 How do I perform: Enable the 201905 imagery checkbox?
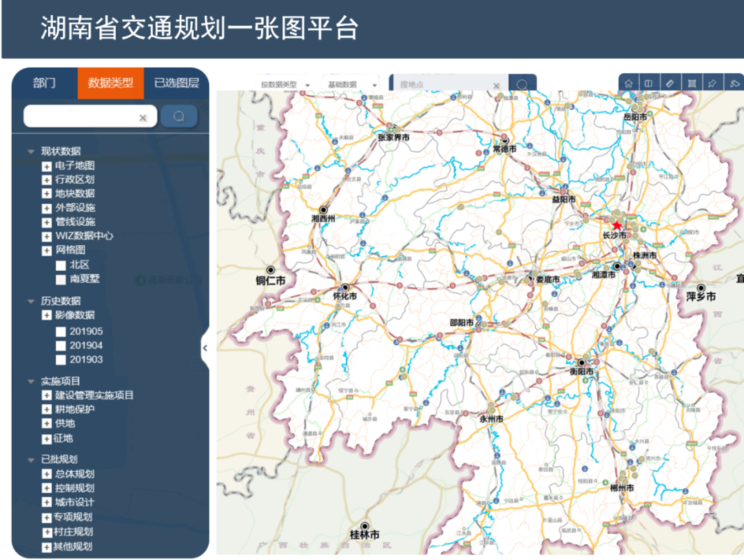(x=61, y=331)
